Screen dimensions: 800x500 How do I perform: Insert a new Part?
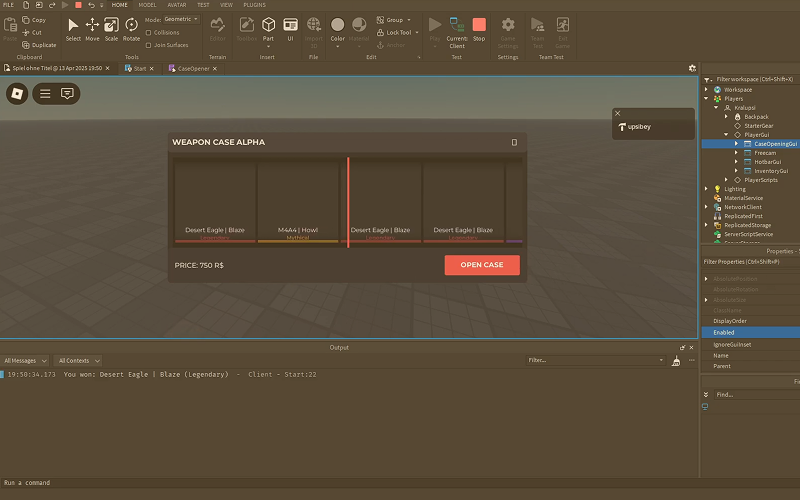[x=268, y=31]
